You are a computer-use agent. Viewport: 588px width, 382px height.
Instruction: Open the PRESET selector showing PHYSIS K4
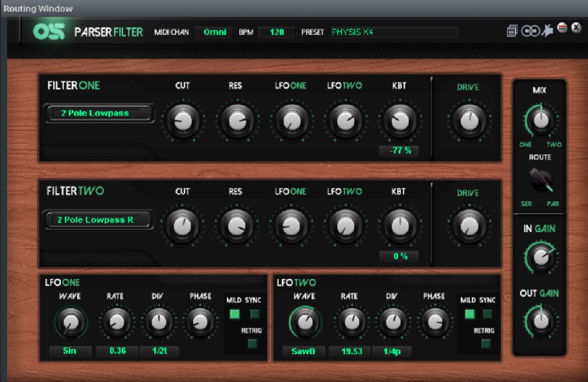pyautogui.click(x=394, y=32)
